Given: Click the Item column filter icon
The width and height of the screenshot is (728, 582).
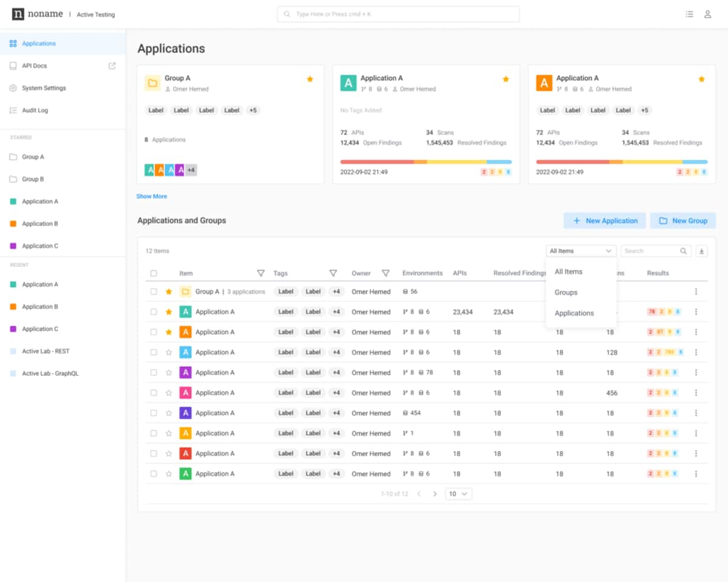Looking at the screenshot, I should pos(261,273).
